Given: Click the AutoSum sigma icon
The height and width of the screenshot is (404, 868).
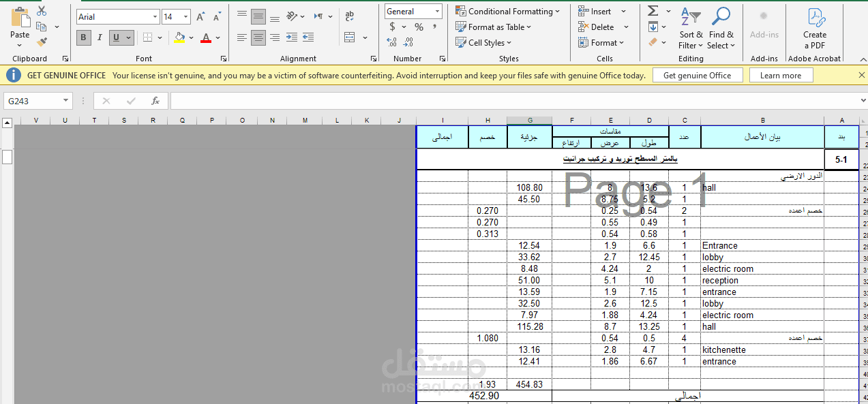Looking at the screenshot, I should [653, 11].
